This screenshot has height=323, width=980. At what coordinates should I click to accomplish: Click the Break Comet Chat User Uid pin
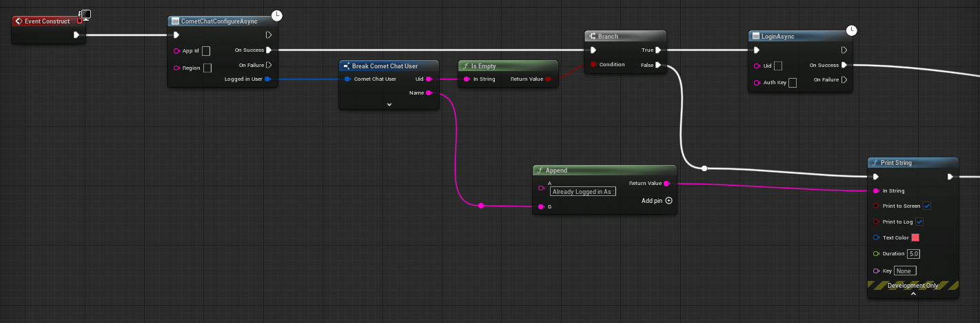point(429,79)
